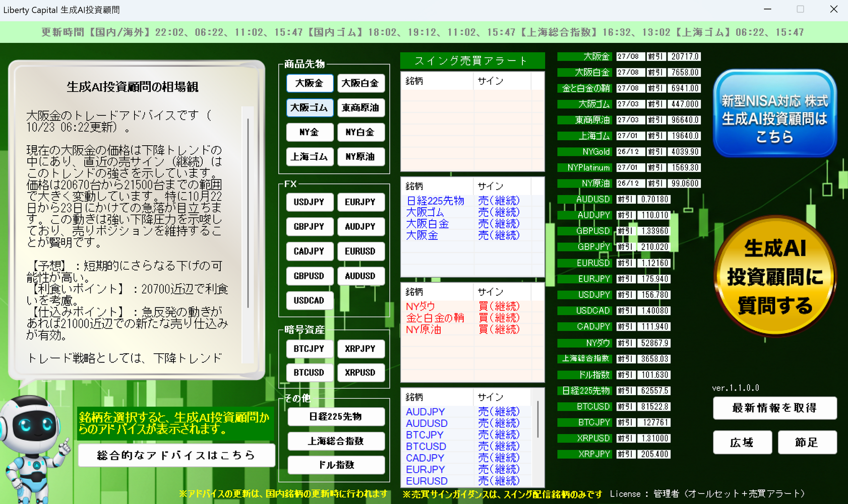Image resolution: width=848 pixels, height=504 pixels.
Task: Choose the 上海ゴム button
Action: [310, 157]
